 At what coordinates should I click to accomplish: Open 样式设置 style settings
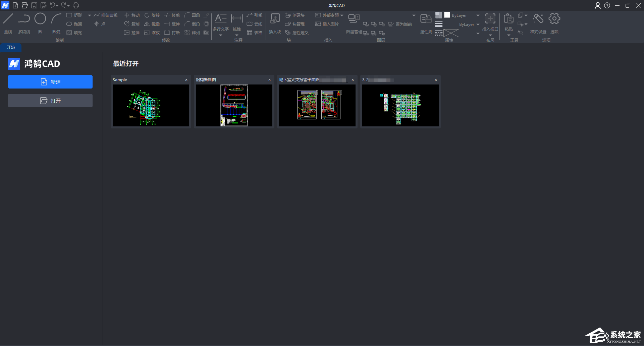(538, 23)
